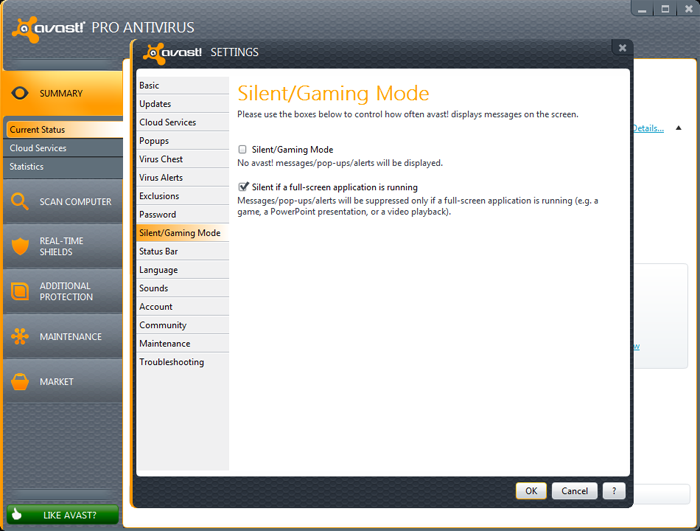This screenshot has width=700, height=531.
Task: Click the Maintenance asterisk icon
Action: (20, 336)
